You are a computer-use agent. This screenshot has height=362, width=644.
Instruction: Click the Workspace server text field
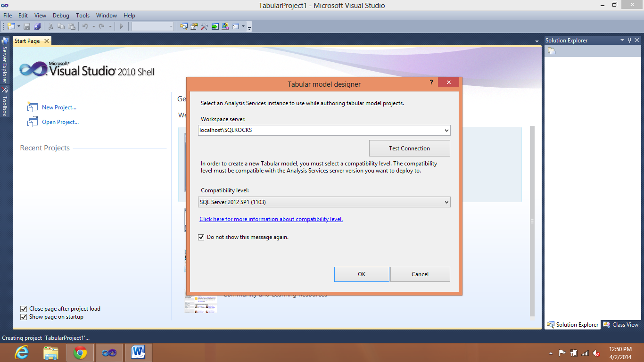321,130
